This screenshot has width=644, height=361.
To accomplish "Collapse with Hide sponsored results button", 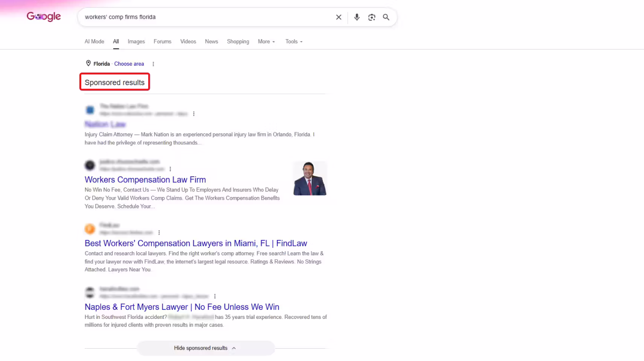I will [206, 348].
